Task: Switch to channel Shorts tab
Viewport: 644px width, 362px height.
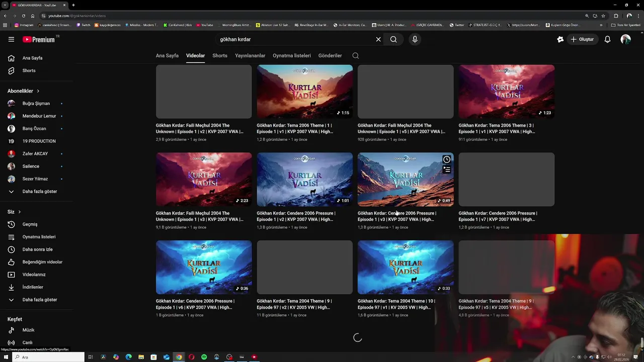Action: coord(220,56)
